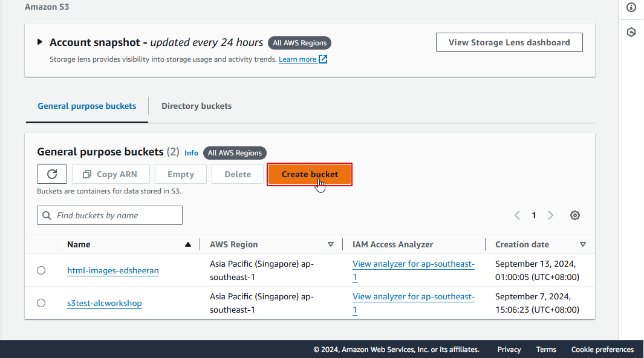The height and width of the screenshot is (358, 644).
Task: Click the info circle icon in right sidebar
Action: pos(631,7)
